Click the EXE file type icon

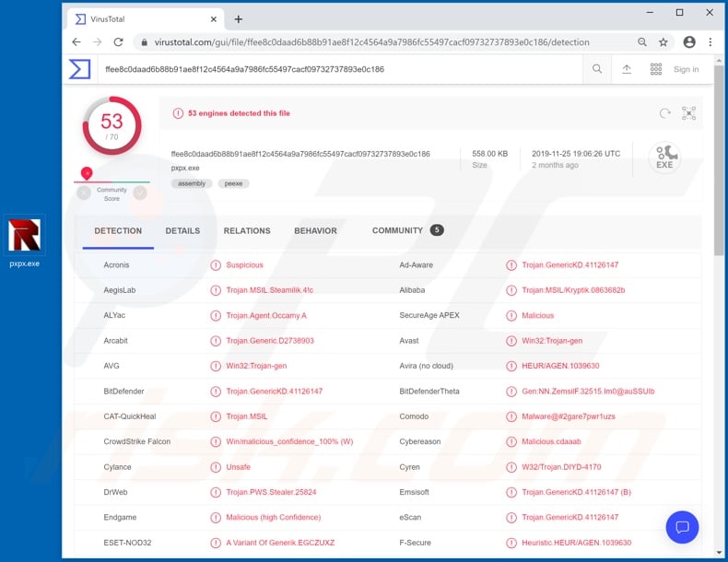664,158
